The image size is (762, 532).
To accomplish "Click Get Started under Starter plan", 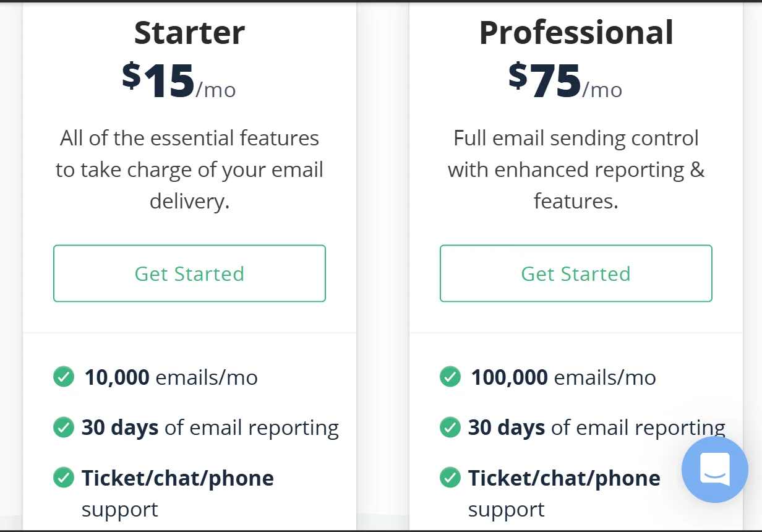I will click(x=189, y=273).
